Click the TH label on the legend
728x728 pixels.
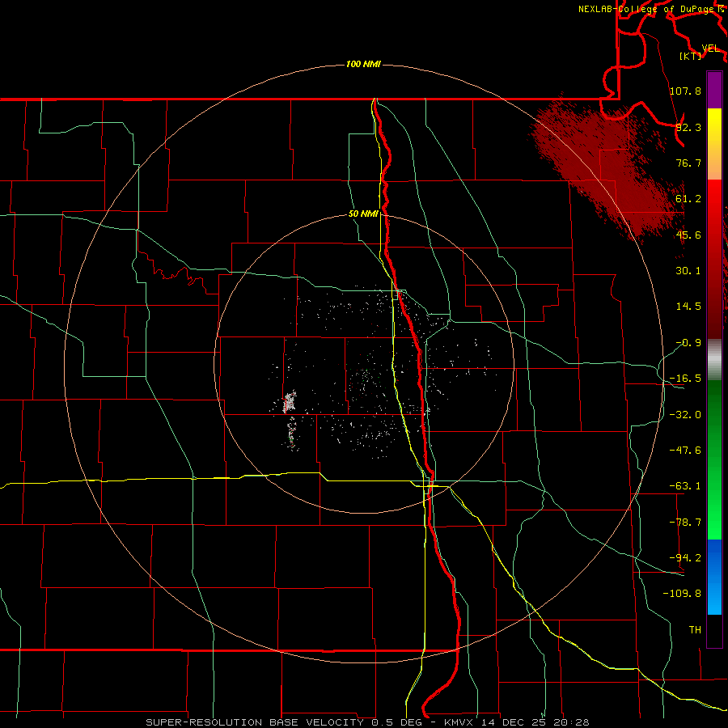695,630
